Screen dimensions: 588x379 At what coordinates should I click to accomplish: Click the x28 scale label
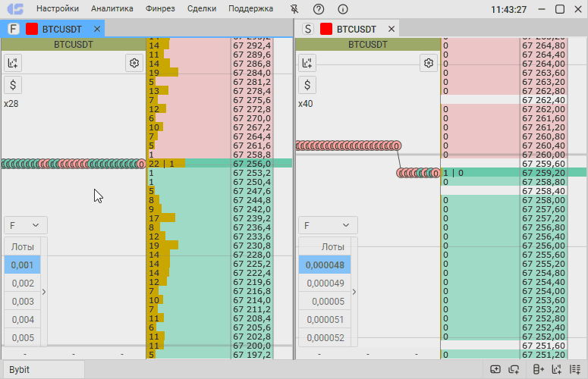(11, 104)
